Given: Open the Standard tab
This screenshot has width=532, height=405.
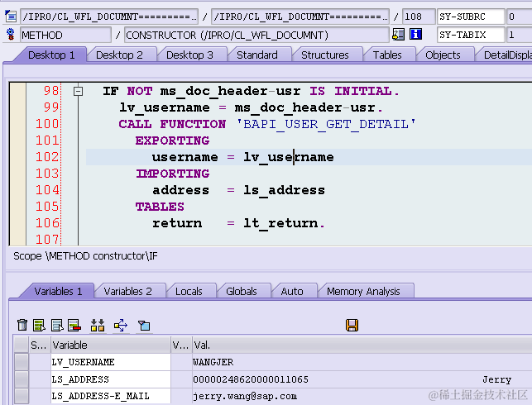Looking at the screenshot, I should (x=257, y=55).
